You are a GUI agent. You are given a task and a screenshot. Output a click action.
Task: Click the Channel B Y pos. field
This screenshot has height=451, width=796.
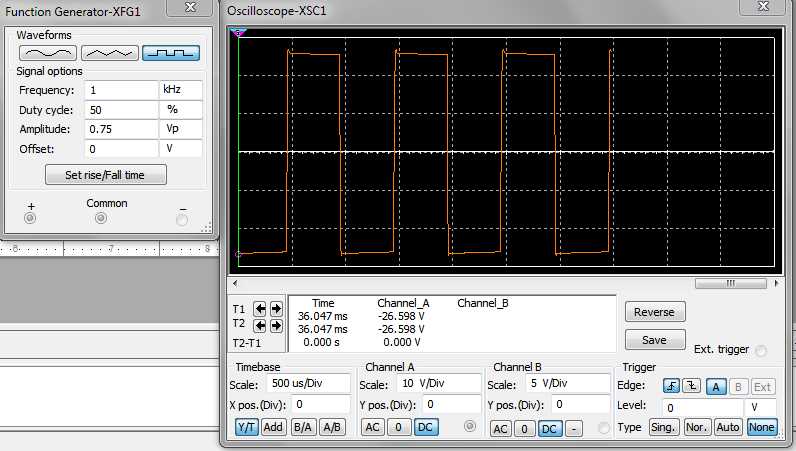[580, 405]
